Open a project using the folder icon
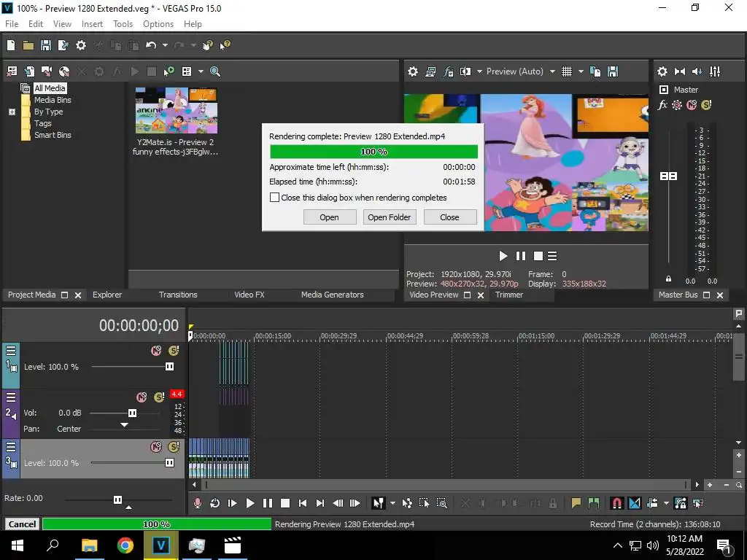The image size is (747, 560). (x=28, y=45)
